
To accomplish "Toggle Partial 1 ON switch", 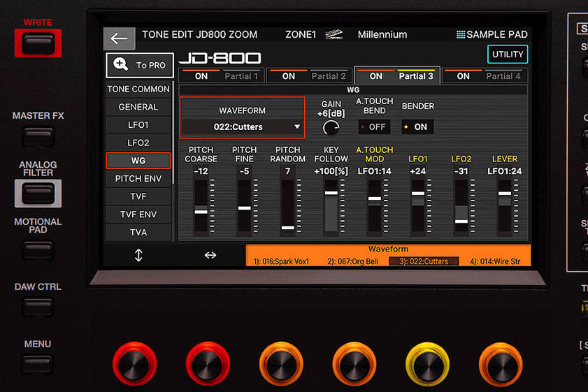I will click(x=201, y=76).
